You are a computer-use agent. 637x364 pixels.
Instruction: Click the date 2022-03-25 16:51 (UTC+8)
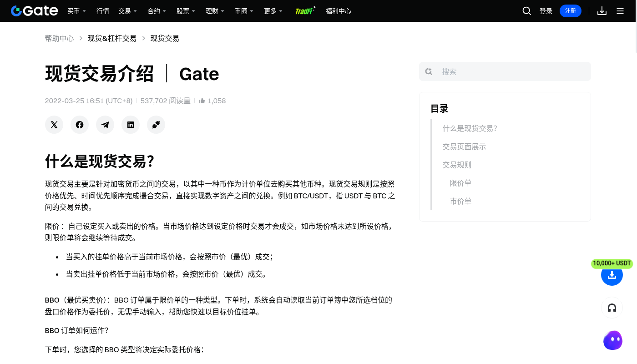(x=89, y=101)
